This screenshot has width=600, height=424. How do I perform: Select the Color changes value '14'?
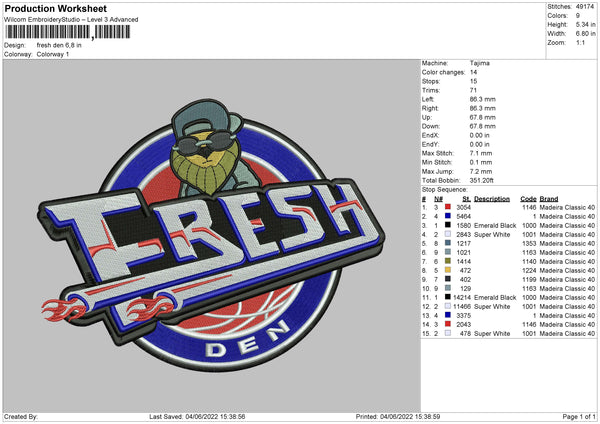tap(473, 72)
